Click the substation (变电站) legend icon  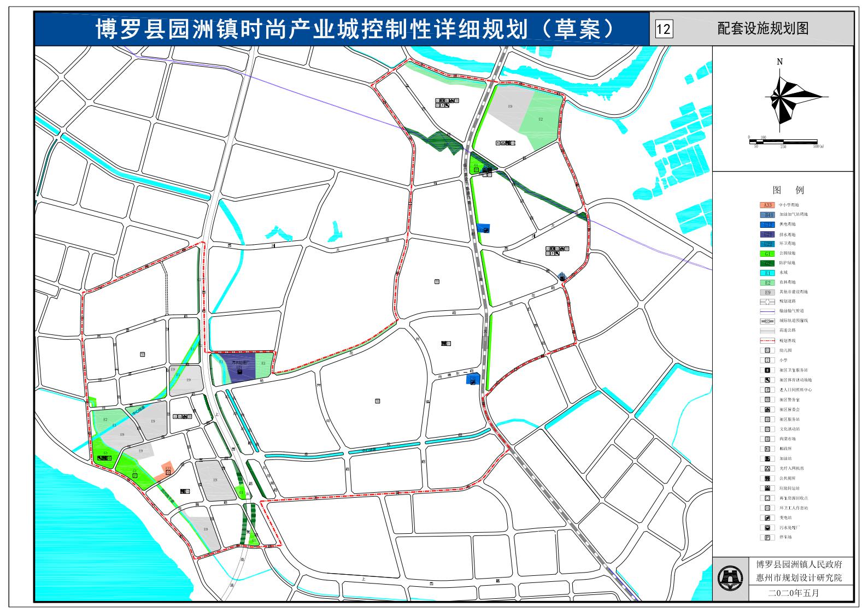pos(767,518)
